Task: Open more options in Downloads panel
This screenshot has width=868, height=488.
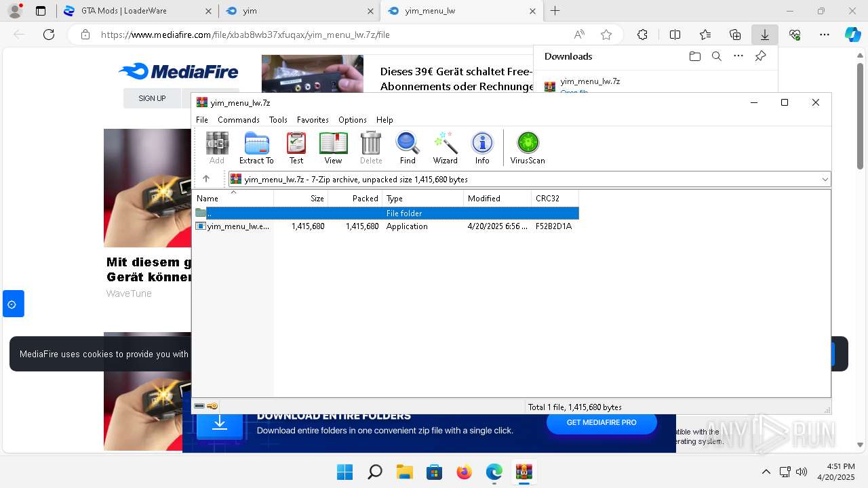Action: pos(738,56)
